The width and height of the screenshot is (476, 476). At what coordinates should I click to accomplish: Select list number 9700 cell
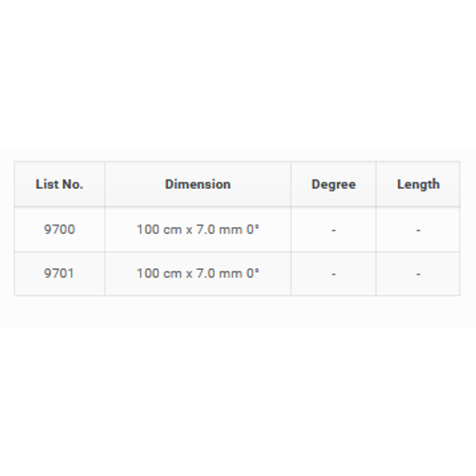click(59, 229)
